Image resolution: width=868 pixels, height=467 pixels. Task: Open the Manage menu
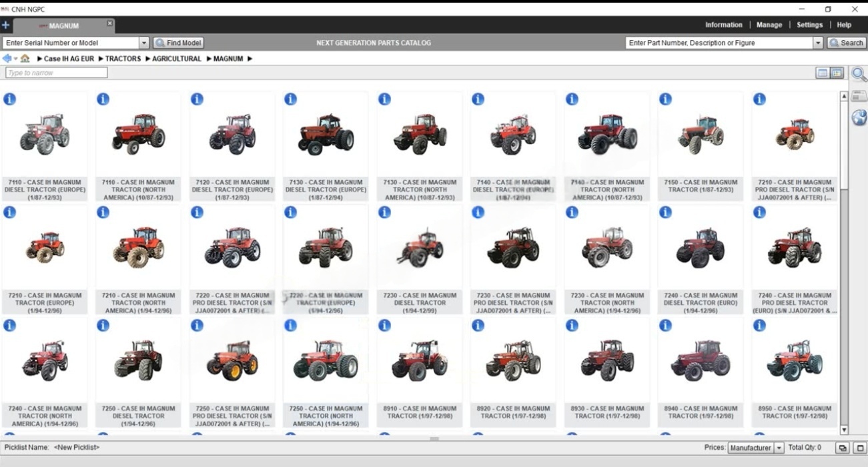(769, 25)
